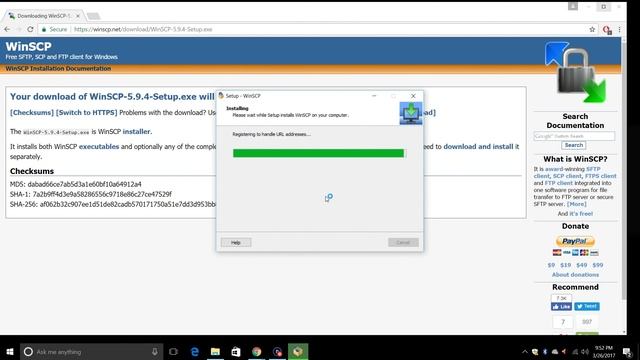This screenshot has height=360, width=640.
Task: Click the Cortana microphone icon
Action: (155, 351)
